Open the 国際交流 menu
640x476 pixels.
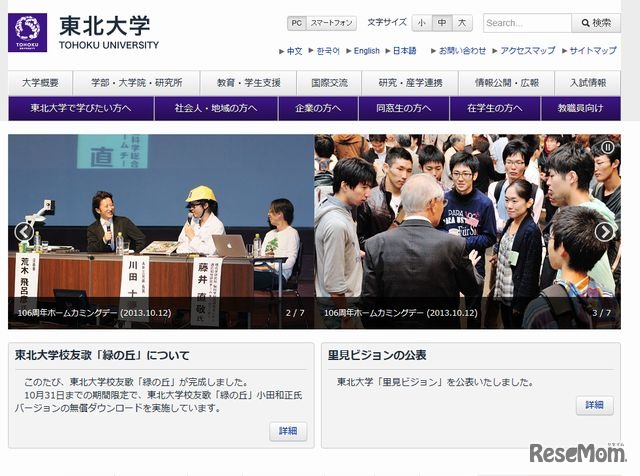pos(329,83)
